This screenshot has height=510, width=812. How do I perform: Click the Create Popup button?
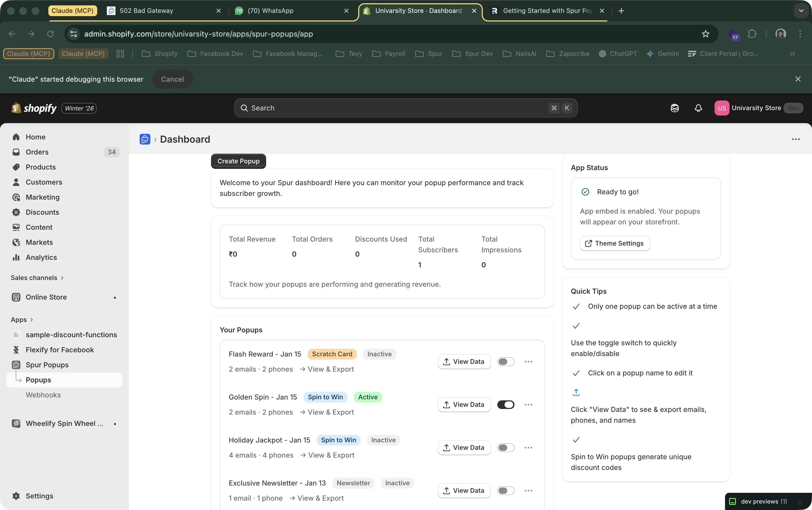click(x=238, y=161)
